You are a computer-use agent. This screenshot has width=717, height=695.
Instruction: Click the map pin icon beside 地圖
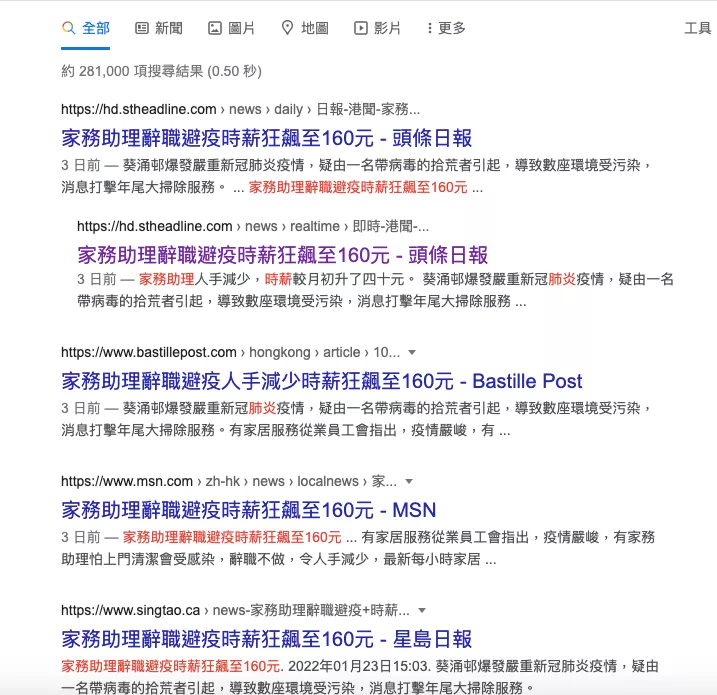287,28
